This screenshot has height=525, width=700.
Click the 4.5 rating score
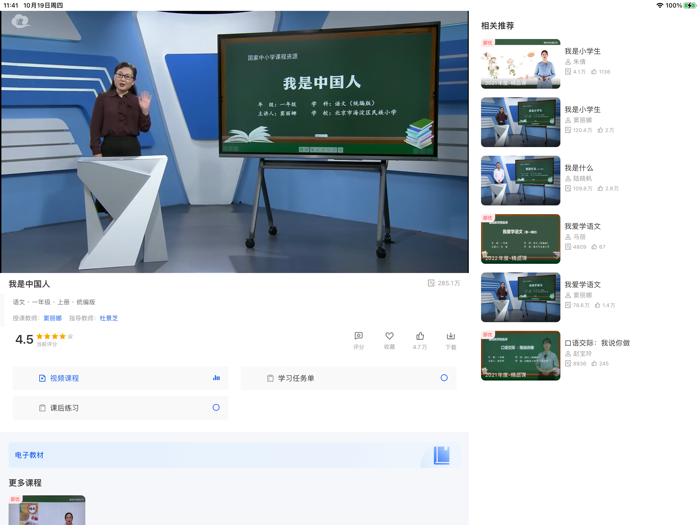24,340
